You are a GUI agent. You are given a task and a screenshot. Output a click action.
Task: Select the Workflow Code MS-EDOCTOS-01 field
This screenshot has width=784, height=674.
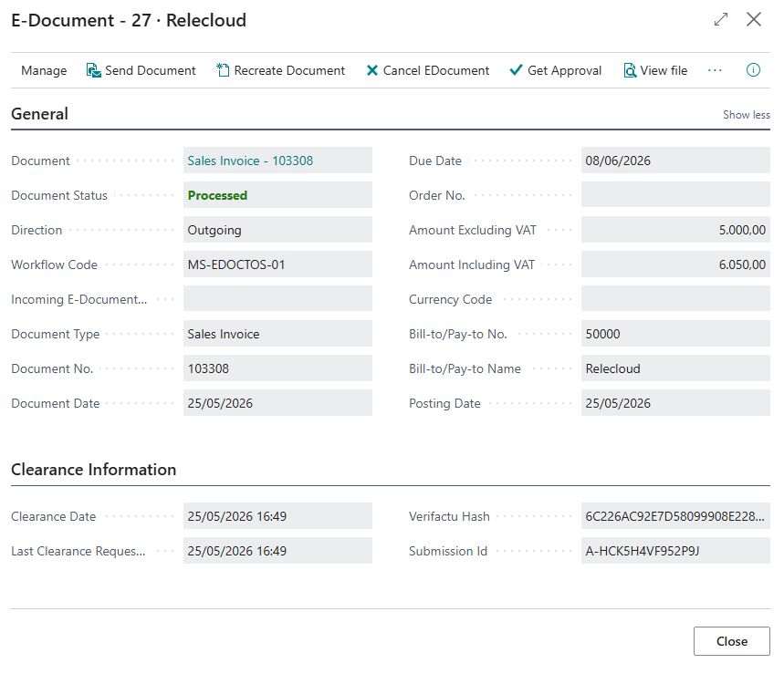(x=277, y=264)
